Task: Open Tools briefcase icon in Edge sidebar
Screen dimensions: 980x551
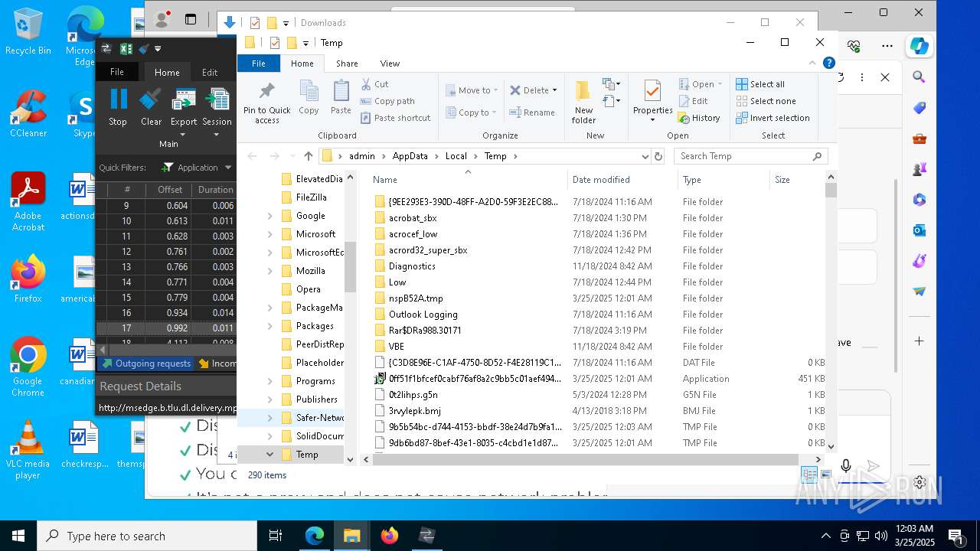Action: [x=920, y=139]
